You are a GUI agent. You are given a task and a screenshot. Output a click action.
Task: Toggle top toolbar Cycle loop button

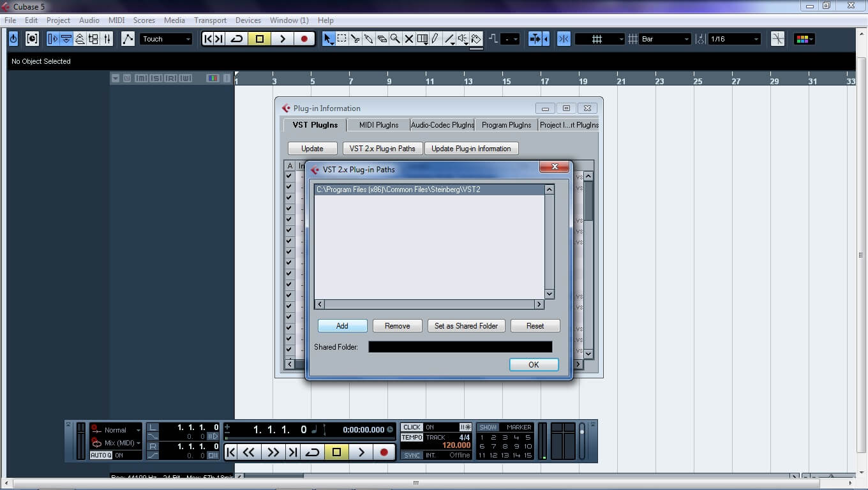click(236, 39)
